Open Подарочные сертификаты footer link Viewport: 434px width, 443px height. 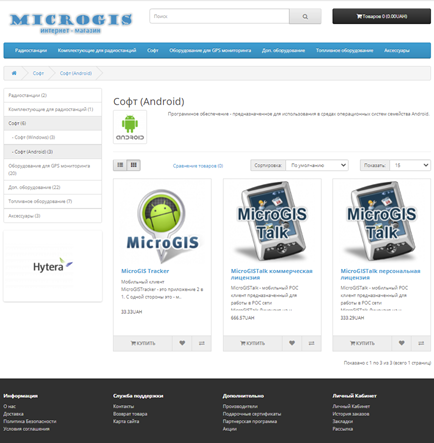tap(252, 414)
